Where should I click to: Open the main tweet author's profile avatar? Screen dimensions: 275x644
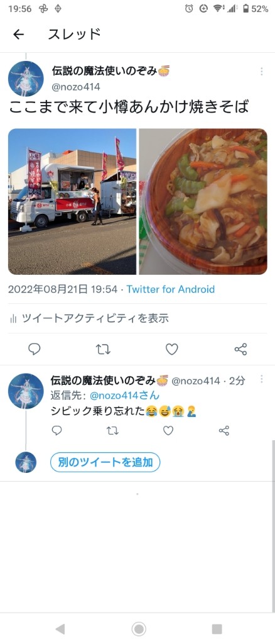pyautogui.click(x=26, y=79)
